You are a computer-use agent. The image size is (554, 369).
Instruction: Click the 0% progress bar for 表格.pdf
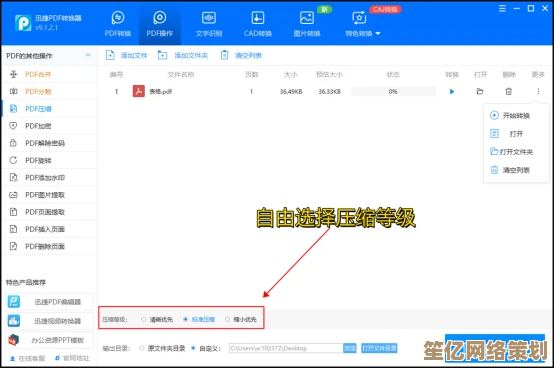(393, 92)
